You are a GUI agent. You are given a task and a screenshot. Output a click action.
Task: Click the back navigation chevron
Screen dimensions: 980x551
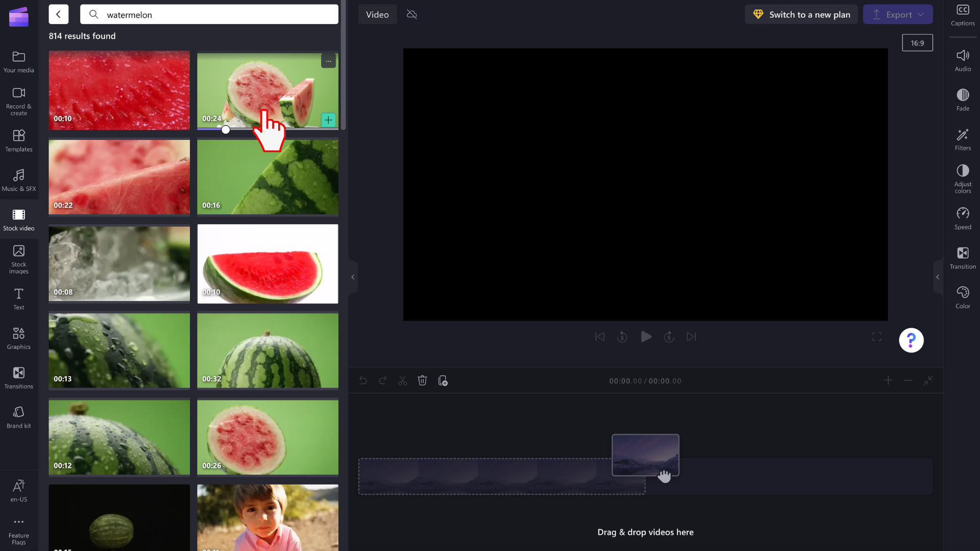[59, 14]
